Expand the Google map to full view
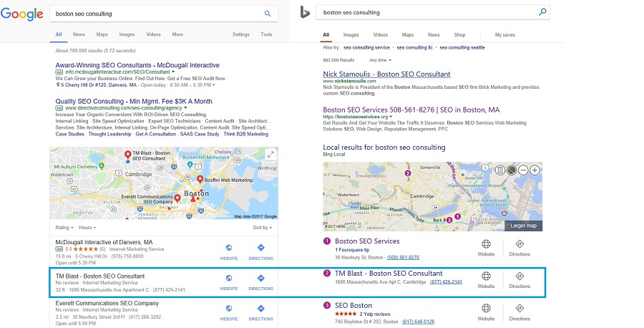The width and height of the screenshot is (644, 328). pos(270,155)
